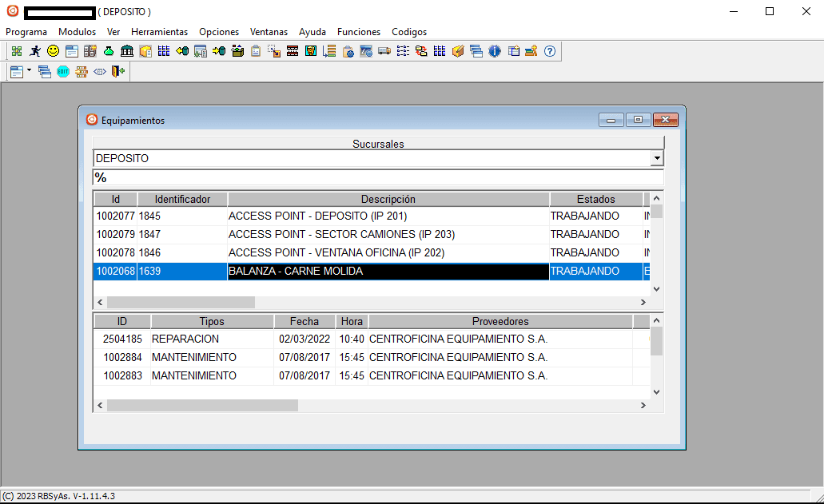Open dropdown arrow beside window toolbar icon
This screenshot has height=504, width=824.
(29, 70)
